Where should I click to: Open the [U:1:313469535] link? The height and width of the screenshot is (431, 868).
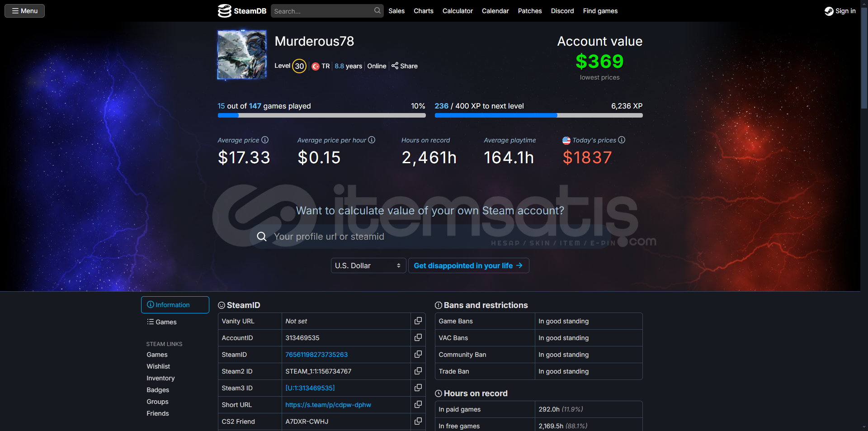(310, 388)
